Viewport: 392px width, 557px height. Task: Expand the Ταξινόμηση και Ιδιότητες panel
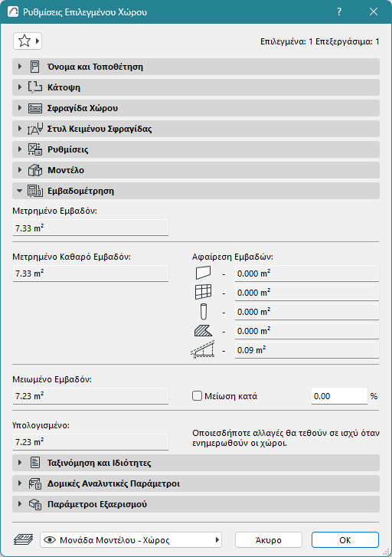point(20,463)
